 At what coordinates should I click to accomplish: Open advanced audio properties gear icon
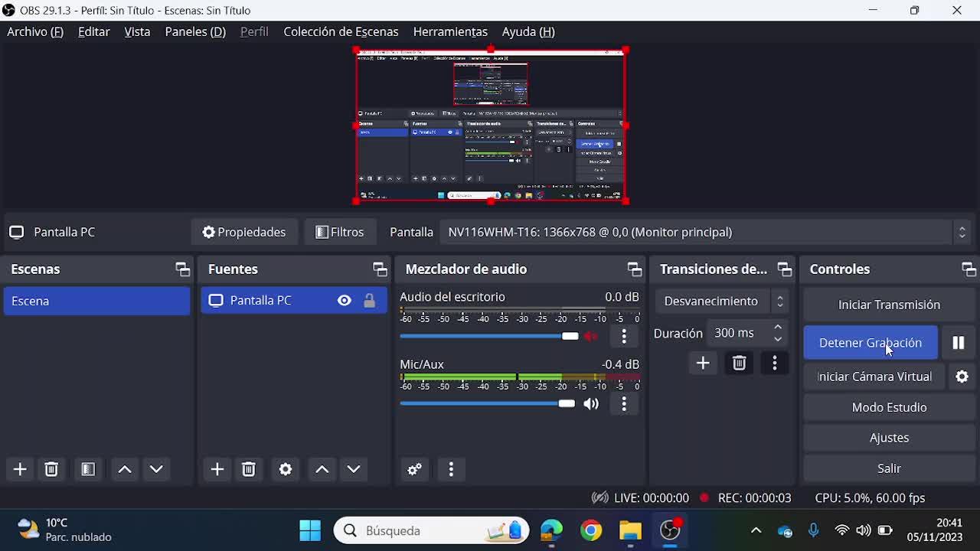tap(415, 469)
